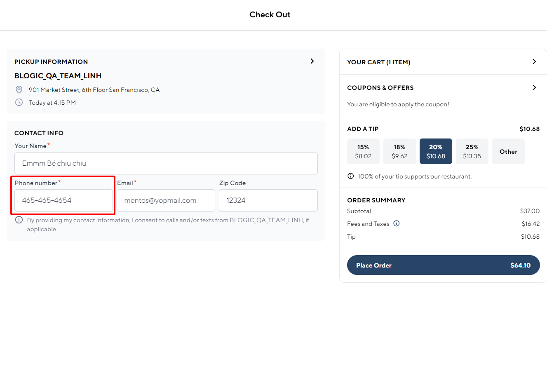Click info icon next to Fees and Taxes

397,223
